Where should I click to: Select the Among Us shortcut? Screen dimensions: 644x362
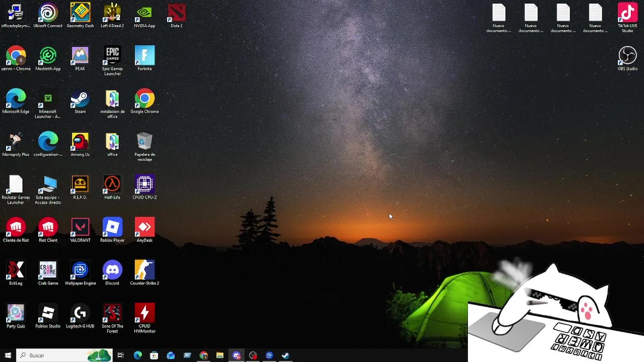(x=80, y=145)
